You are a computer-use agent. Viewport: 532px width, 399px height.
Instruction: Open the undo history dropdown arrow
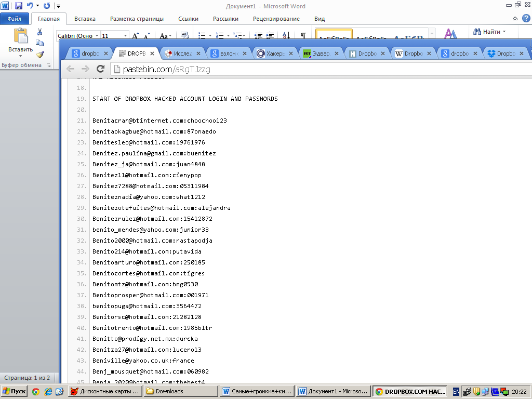click(x=37, y=6)
